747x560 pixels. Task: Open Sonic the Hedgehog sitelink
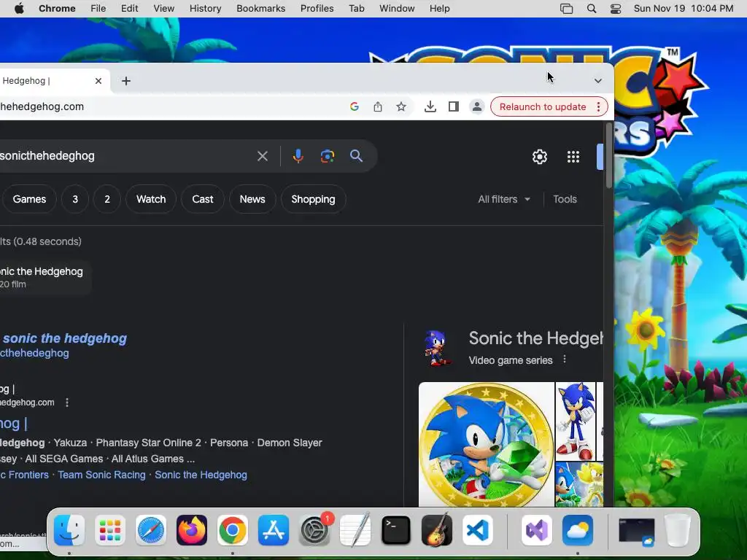pos(201,475)
